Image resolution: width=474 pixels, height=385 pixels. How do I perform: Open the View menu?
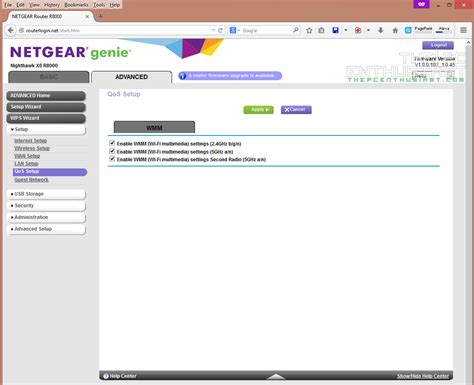click(x=34, y=5)
